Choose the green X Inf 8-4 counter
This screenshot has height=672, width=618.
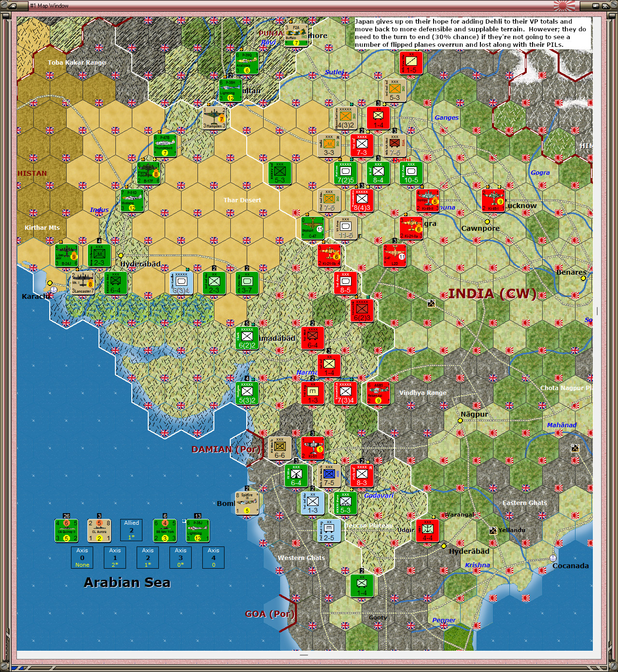click(x=379, y=173)
